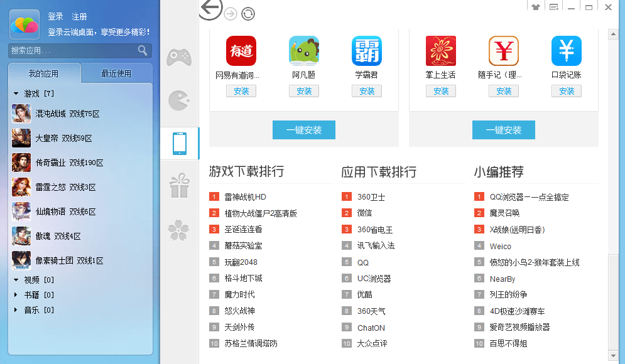Open 植物大战僵尸2高清版 in ranking
The height and width of the screenshot is (364, 625).
261,213
